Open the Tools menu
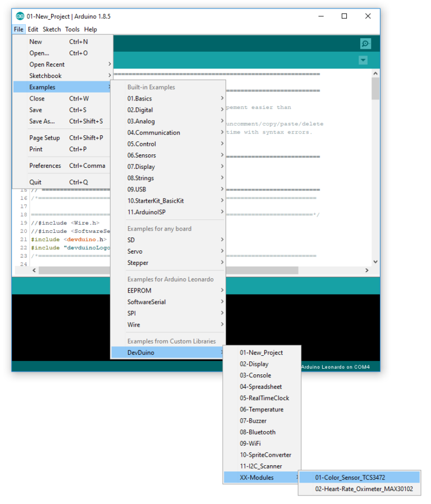The image size is (431, 504). coord(72,29)
